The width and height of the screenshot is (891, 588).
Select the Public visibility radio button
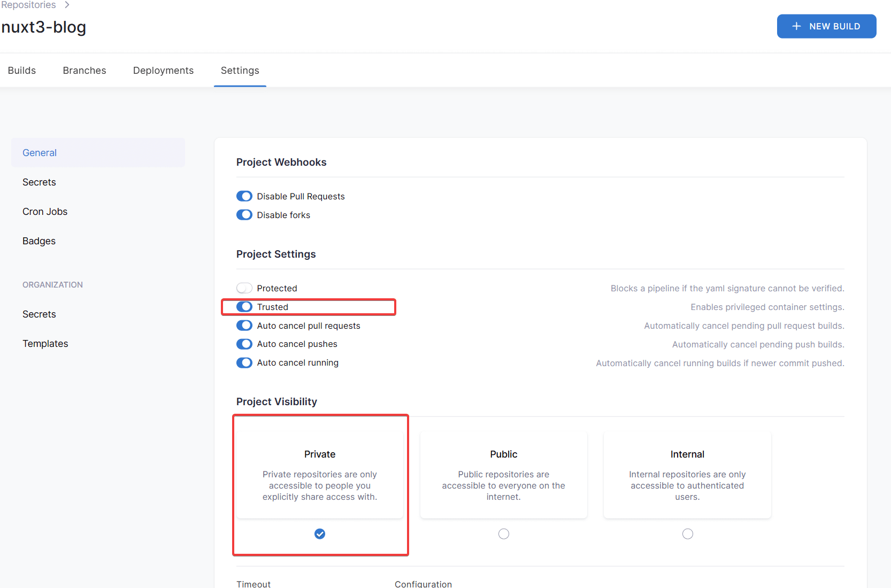pos(503,534)
